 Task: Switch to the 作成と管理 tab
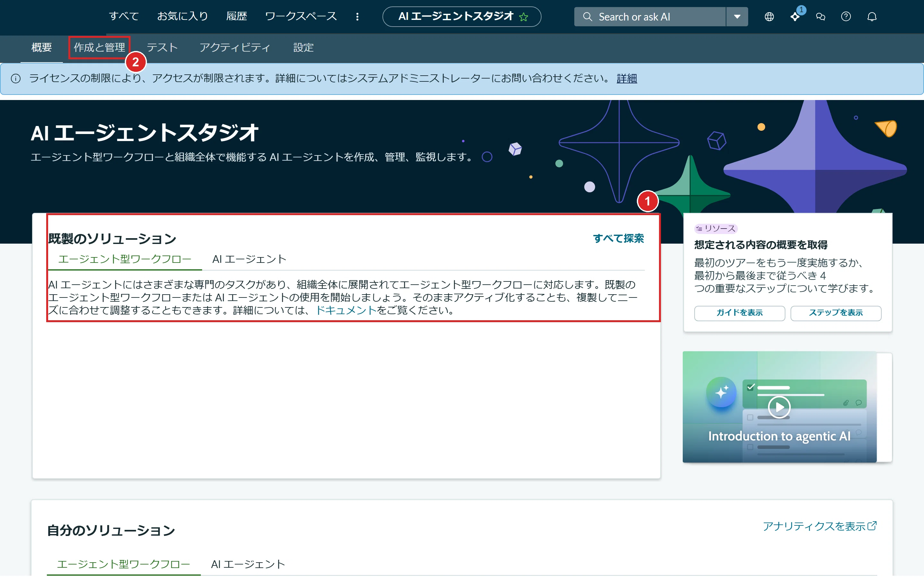click(x=99, y=47)
